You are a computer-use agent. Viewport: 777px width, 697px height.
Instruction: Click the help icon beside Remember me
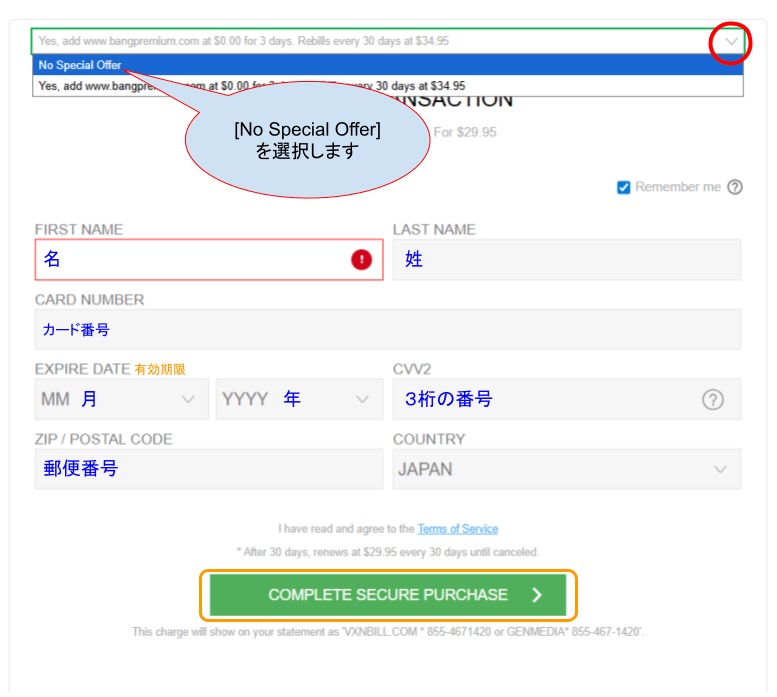click(x=735, y=187)
